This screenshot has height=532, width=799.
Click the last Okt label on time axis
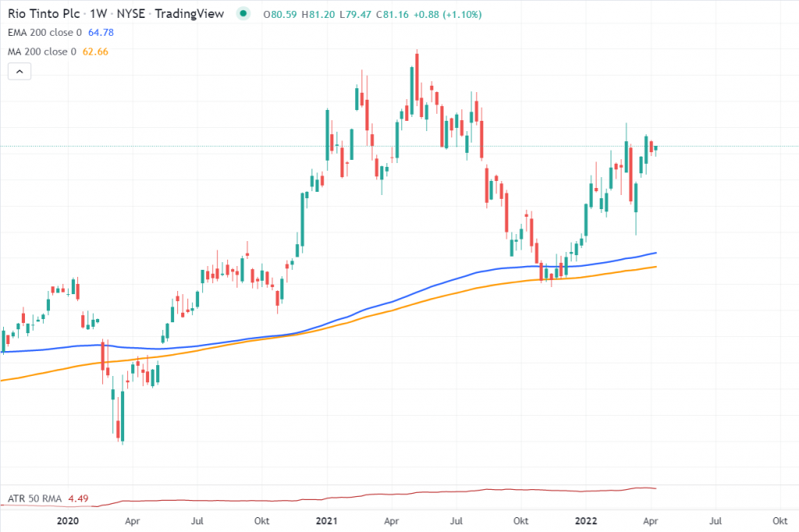(778, 520)
